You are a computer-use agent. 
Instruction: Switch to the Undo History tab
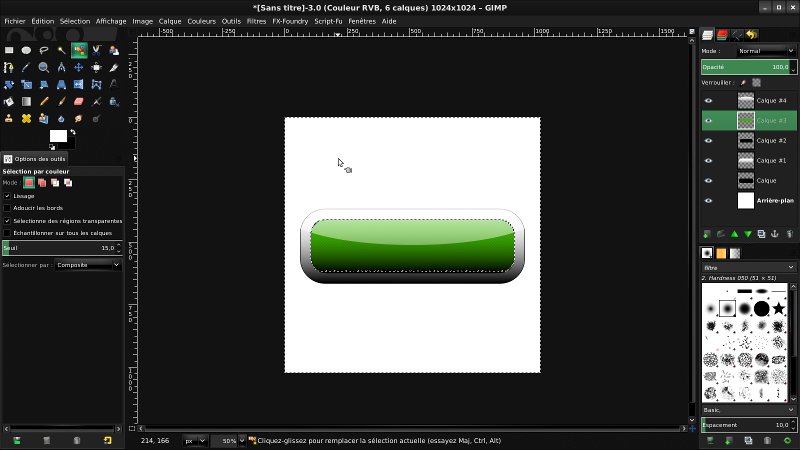[752, 35]
